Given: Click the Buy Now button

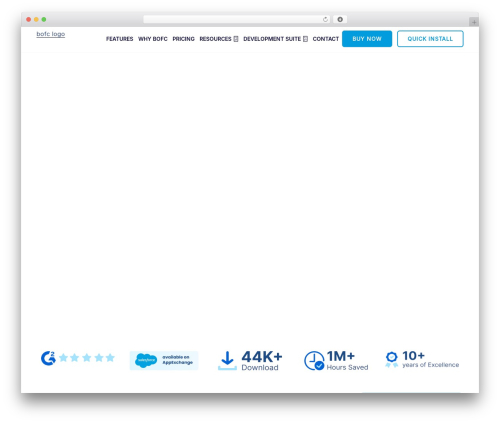Looking at the screenshot, I should coord(367,39).
